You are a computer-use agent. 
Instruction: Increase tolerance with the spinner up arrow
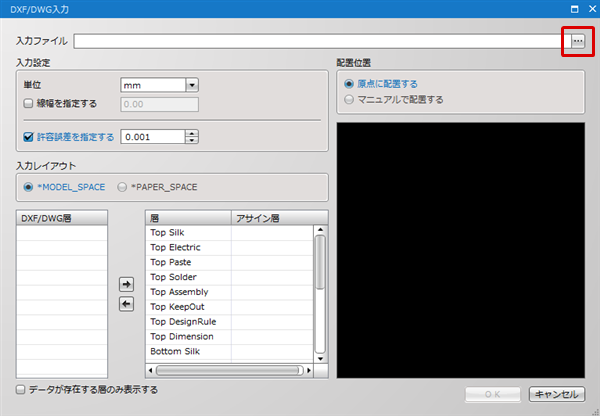click(192, 133)
